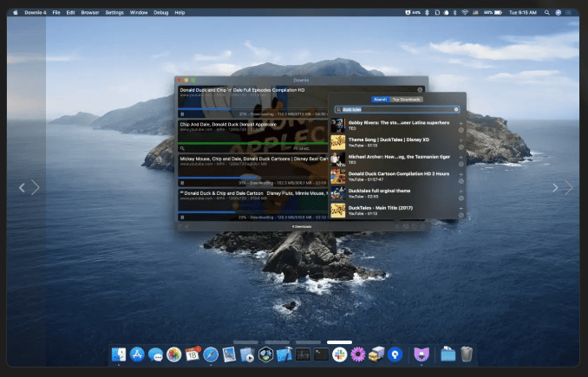Focus the duck tales search field

tap(396, 109)
